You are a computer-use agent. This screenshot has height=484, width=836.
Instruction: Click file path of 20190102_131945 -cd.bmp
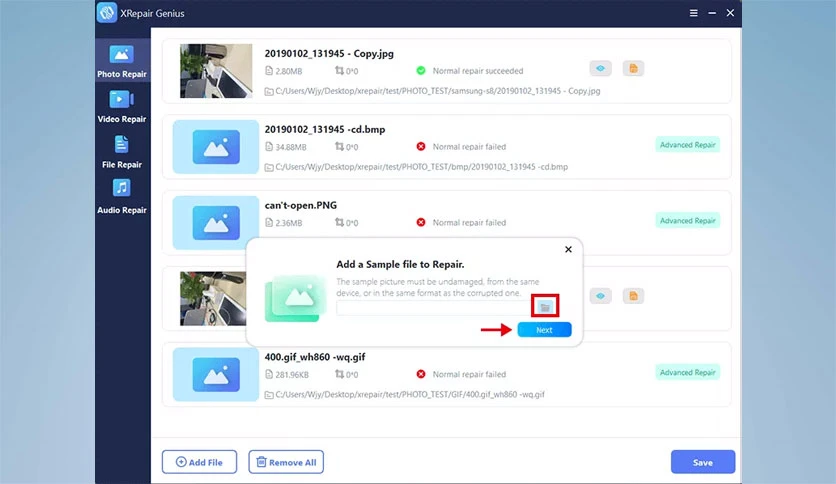421,167
